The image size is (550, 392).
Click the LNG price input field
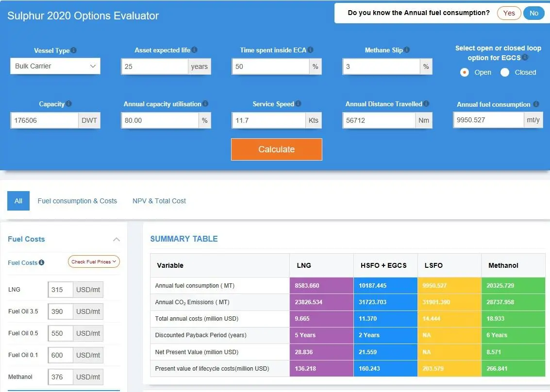[60, 290]
